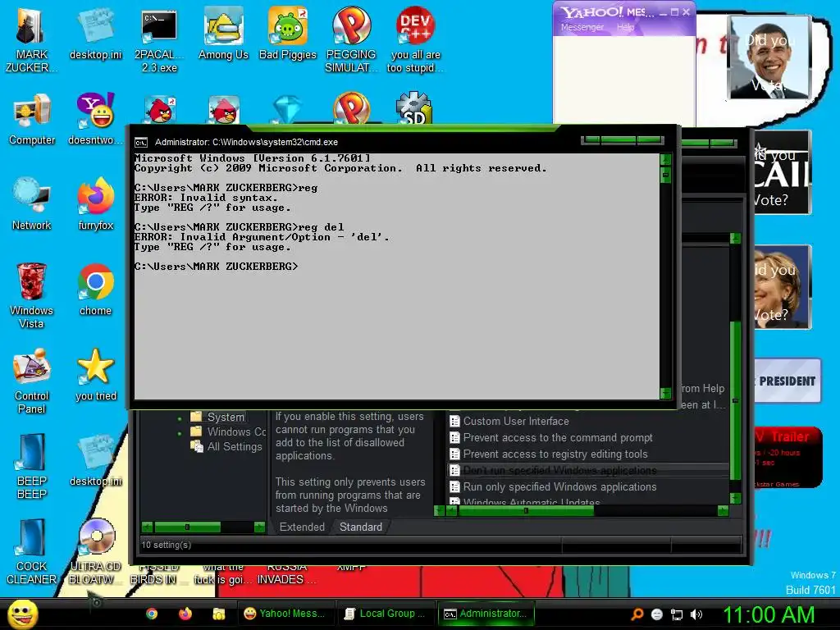Switch to the Standard tab
Image resolution: width=840 pixels, height=630 pixels.
click(x=361, y=527)
